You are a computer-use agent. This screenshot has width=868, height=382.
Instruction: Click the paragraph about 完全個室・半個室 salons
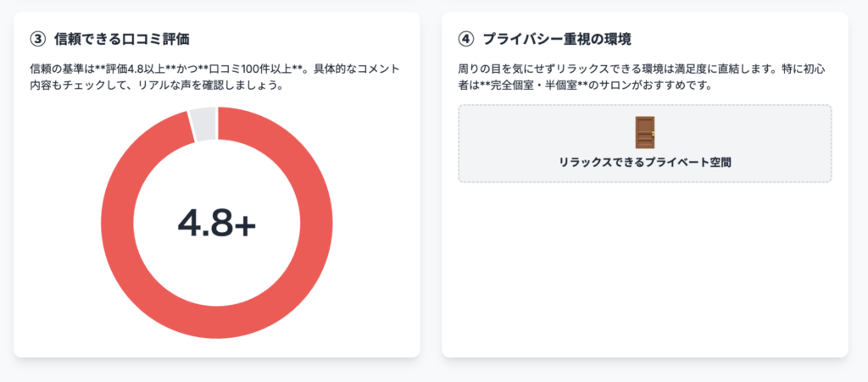pos(644,77)
